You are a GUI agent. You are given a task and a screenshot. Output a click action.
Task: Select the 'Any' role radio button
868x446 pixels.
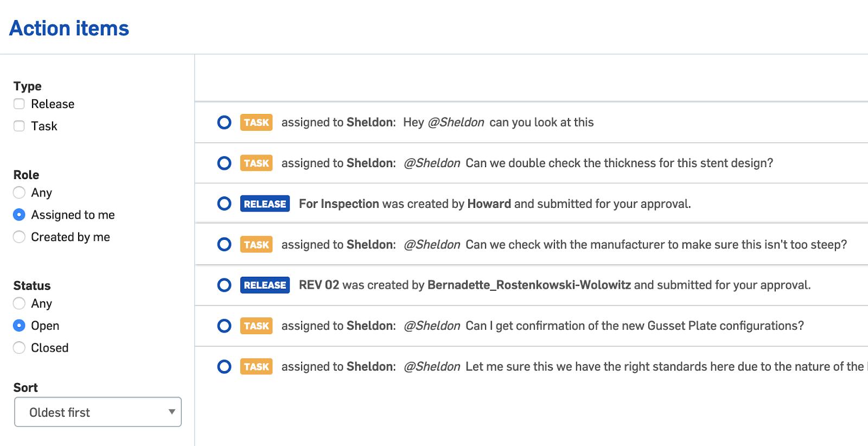point(19,193)
